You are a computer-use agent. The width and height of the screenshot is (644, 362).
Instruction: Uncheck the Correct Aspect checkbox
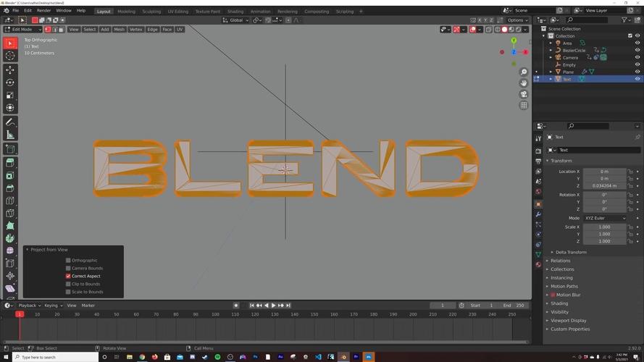[x=68, y=276]
